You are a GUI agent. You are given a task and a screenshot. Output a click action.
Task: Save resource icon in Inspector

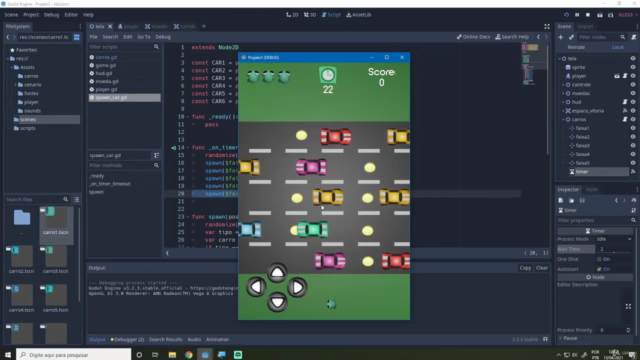582,200
